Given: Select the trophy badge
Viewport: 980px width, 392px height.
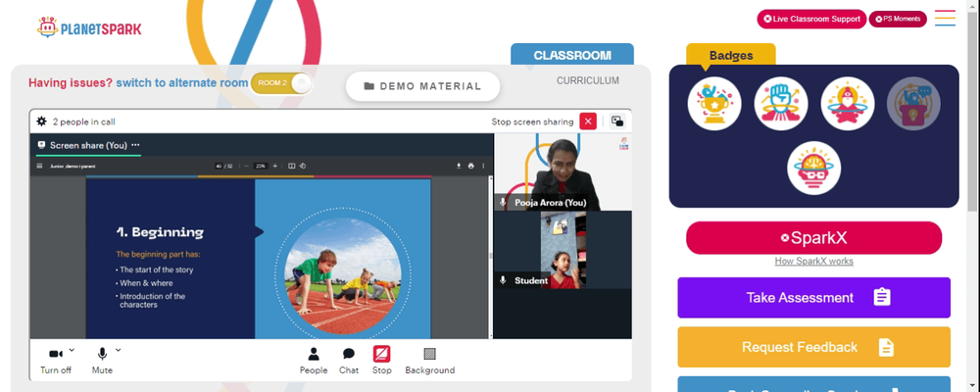Looking at the screenshot, I should click(714, 104).
